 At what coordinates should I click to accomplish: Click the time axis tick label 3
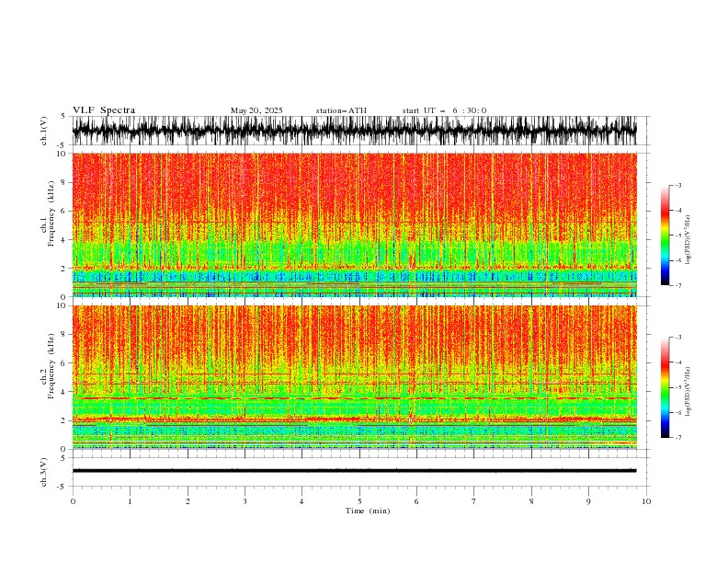(x=245, y=501)
